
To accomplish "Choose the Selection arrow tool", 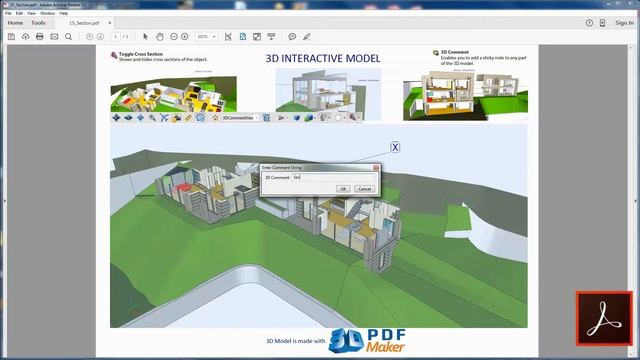I will [x=145, y=36].
